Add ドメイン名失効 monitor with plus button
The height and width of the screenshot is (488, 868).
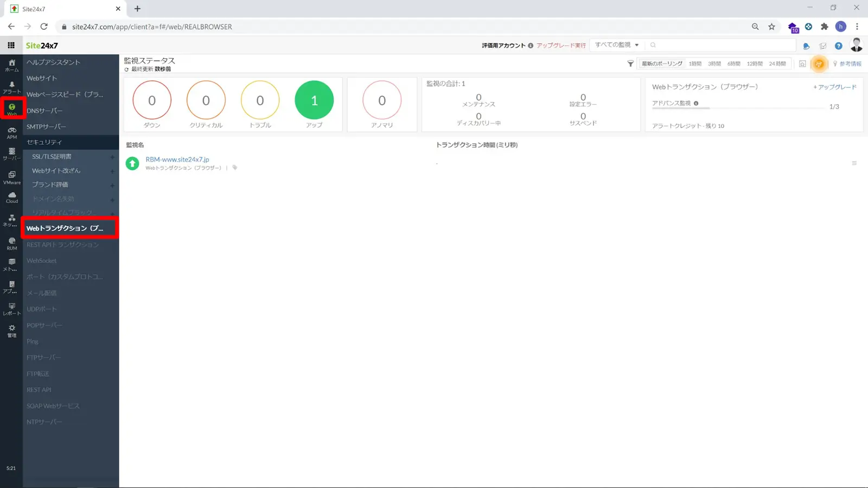(112, 200)
